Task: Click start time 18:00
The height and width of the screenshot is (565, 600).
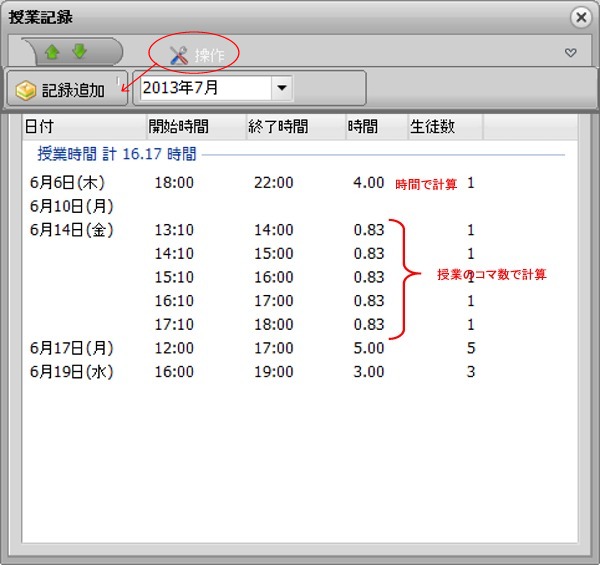Action: click(174, 183)
